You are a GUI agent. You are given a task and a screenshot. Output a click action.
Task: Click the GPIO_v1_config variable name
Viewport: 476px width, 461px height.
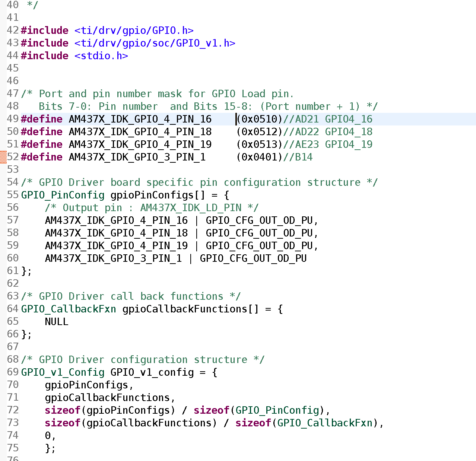(152, 372)
